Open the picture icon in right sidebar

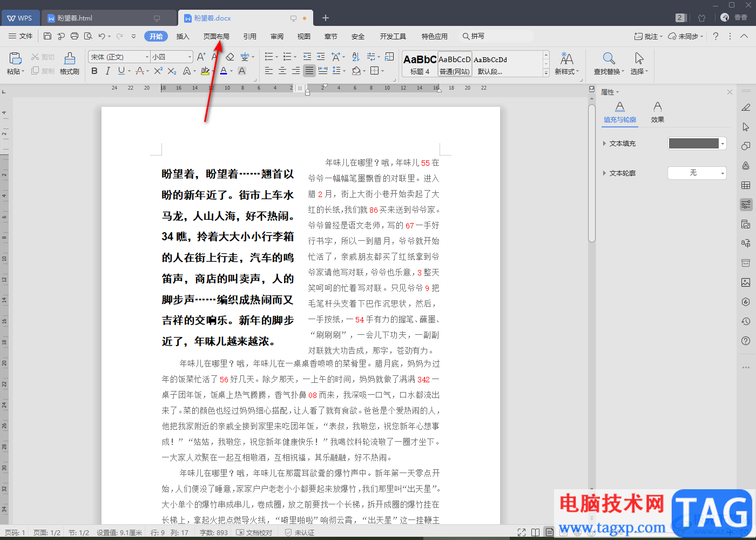point(746,282)
